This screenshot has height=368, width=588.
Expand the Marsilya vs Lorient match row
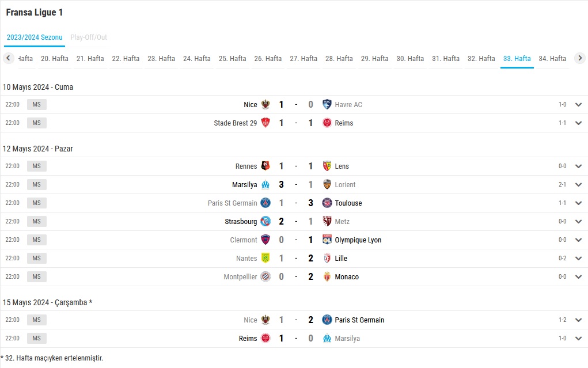[x=578, y=184]
